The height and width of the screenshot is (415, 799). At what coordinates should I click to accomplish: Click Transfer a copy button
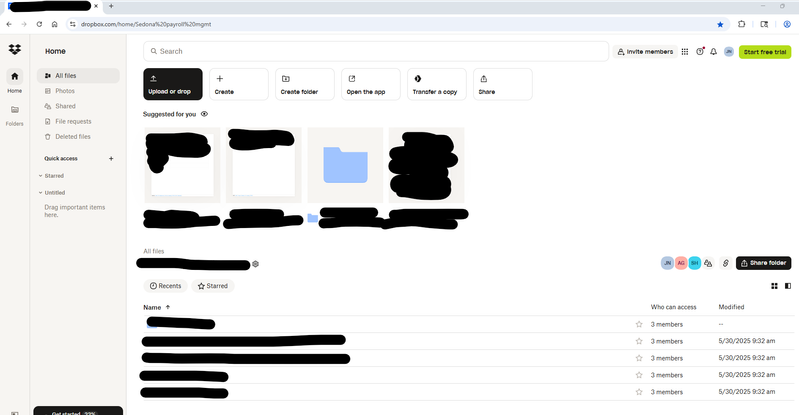pyautogui.click(x=437, y=84)
